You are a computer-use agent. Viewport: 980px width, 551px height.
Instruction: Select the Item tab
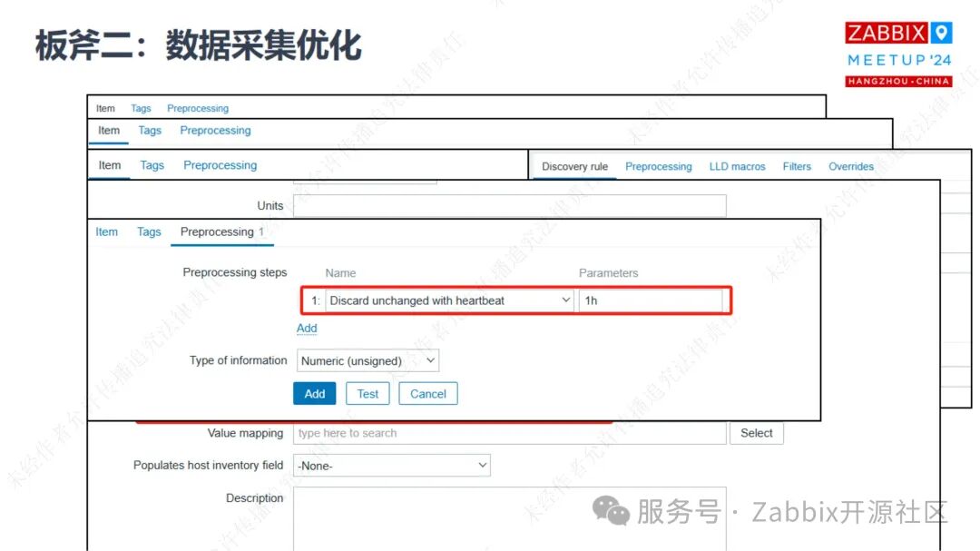pyautogui.click(x=106, y=231)
